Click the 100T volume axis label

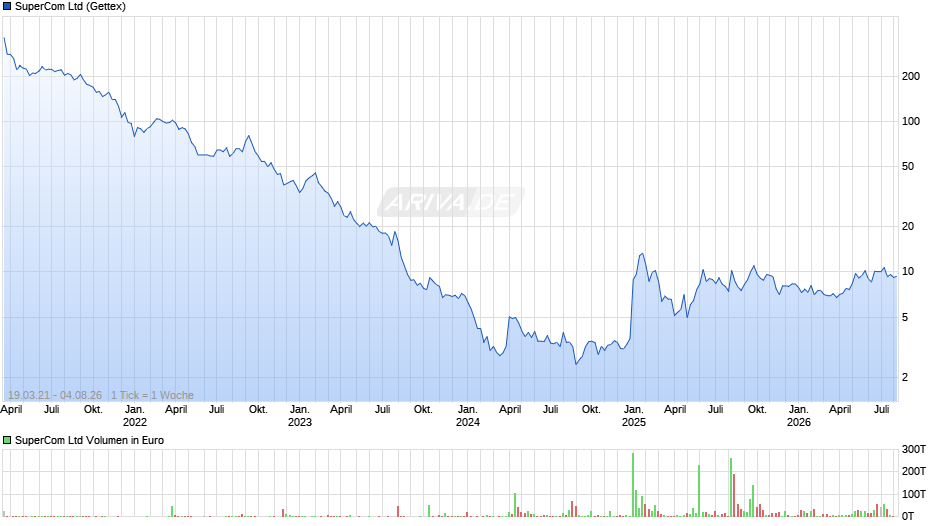point(914,494)
